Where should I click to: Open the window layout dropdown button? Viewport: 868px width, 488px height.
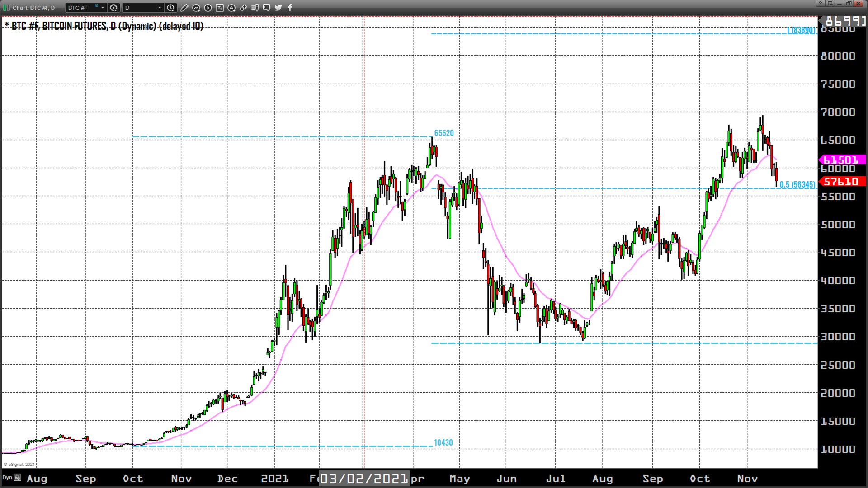click(830, 3)
